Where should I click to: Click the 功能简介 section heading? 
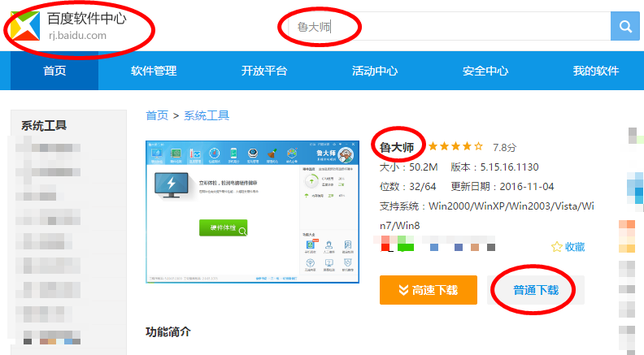(168, 331)
